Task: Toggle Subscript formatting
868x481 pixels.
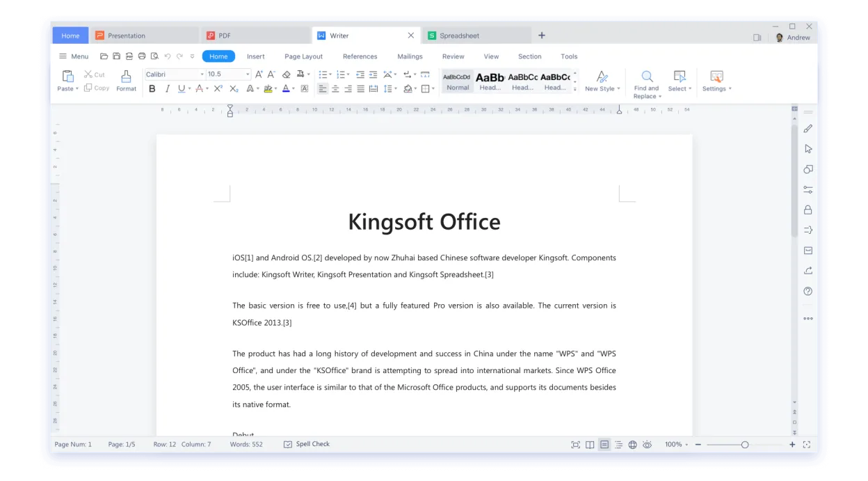Action: click(234, 89)
